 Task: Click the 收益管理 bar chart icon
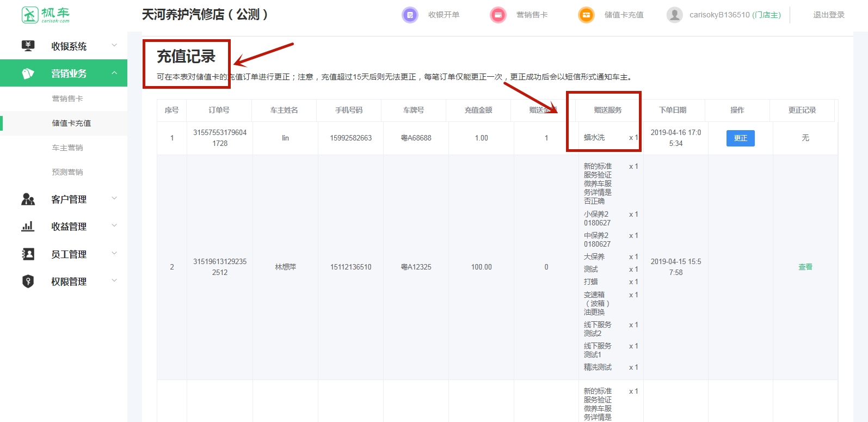point(28,227)
